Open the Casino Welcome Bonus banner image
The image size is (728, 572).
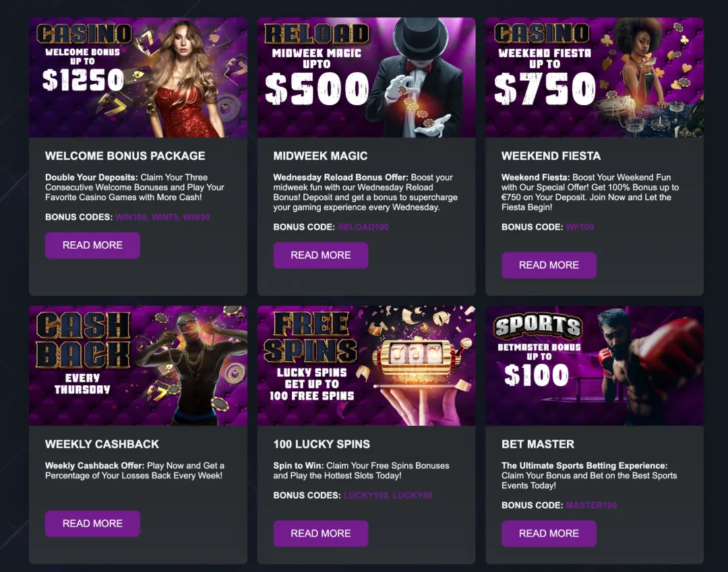point(138,77)
